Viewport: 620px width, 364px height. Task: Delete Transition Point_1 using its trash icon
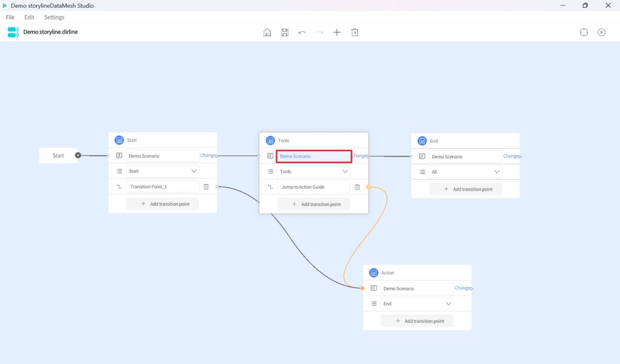point(206,187)
